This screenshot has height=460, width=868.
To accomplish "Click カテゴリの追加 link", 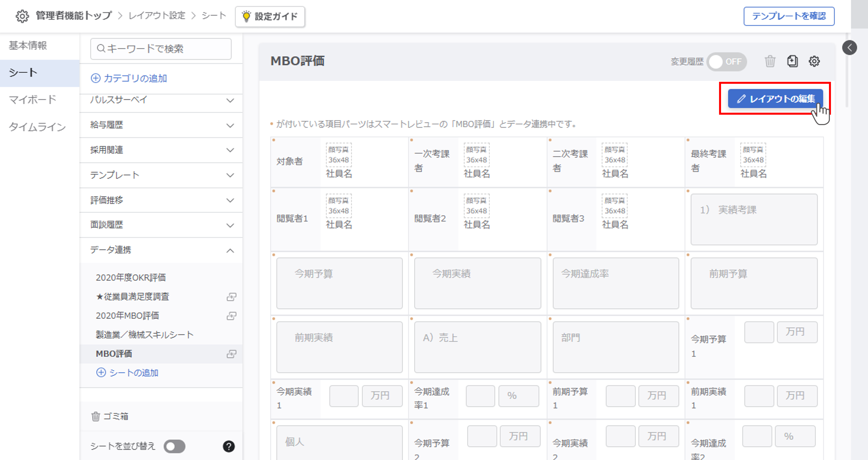I will click(x=129, y=78).
